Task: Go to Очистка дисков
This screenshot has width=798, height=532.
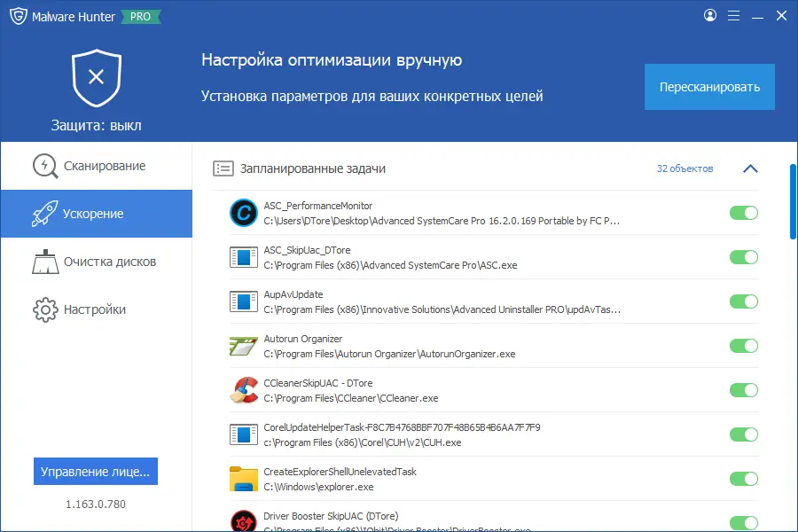Action: click(x=96, y=262)
